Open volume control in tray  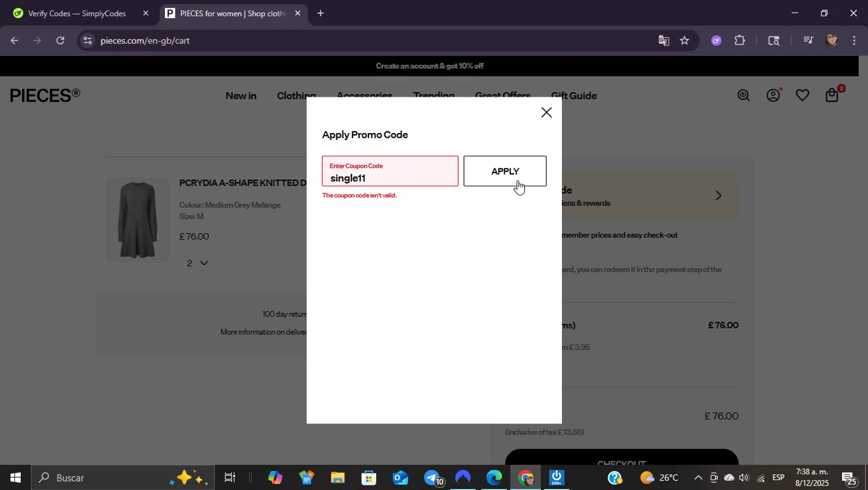coord(744,478)
